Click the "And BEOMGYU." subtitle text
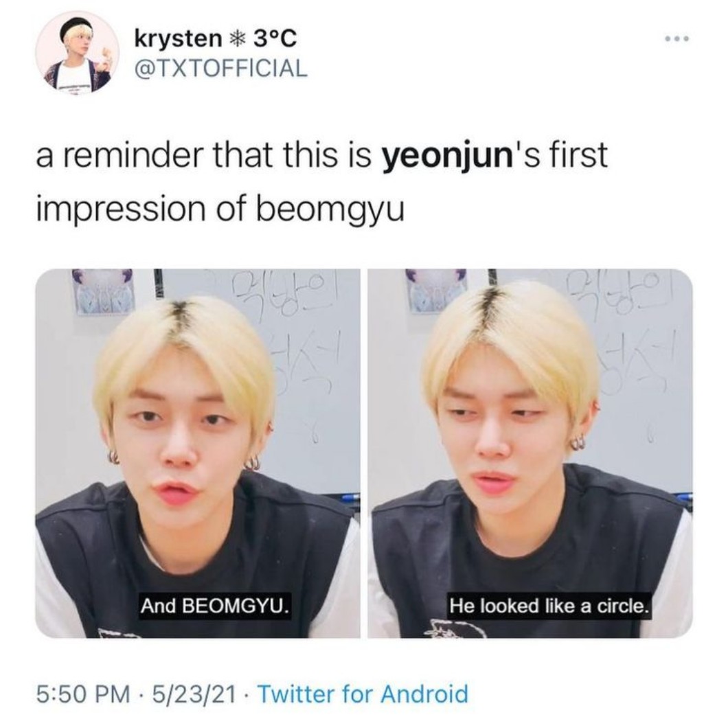728x728 pixels. click(215, 606)
